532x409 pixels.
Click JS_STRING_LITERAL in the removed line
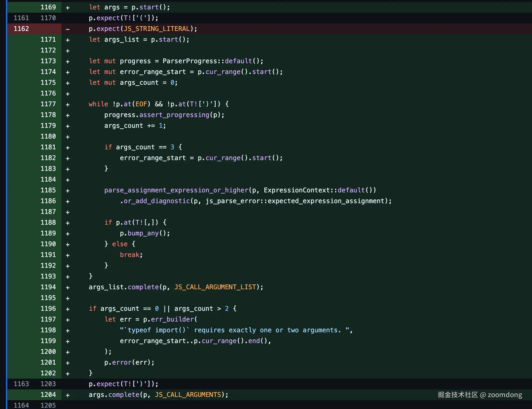157,29
